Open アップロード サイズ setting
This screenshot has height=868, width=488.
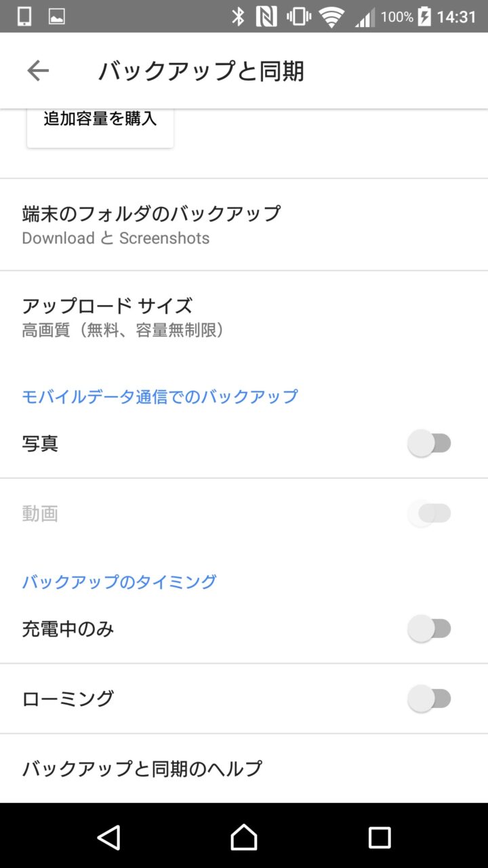coord(244,317)
